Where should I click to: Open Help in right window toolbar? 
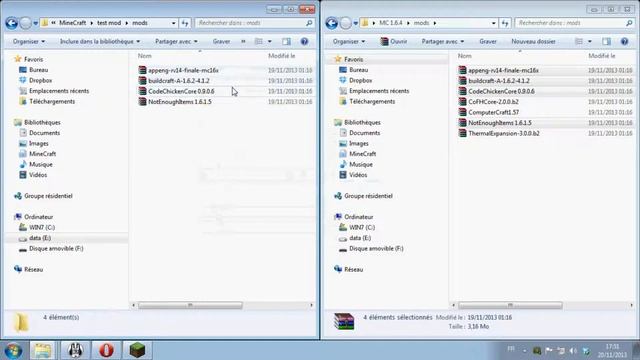coord(624,42)
